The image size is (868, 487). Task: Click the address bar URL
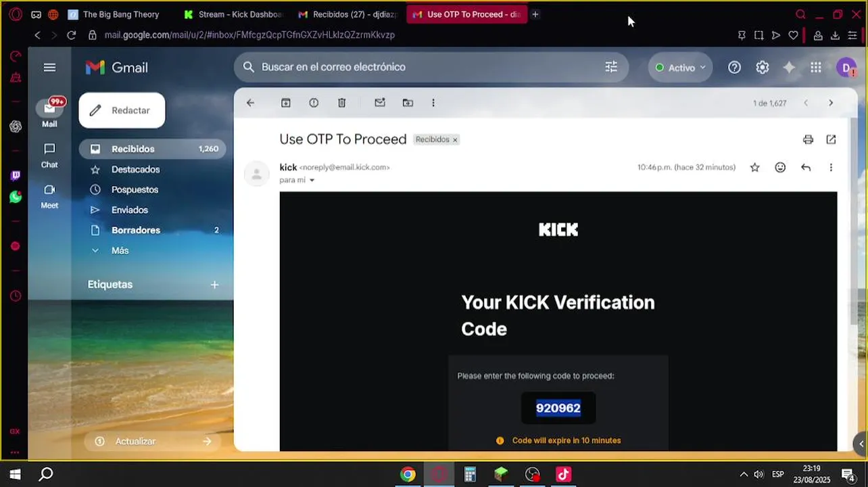249,35
